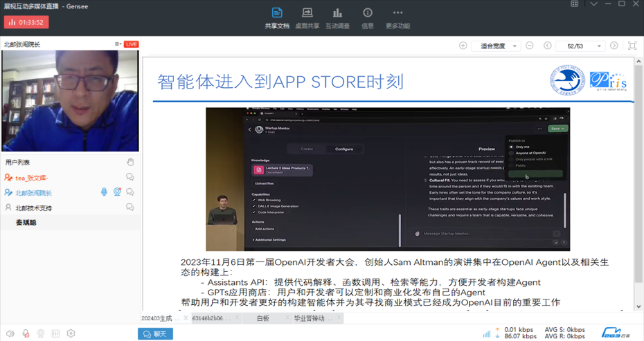Viewport: 644px width, 341px height.
Task: Click the slide title 智能体进入到APP STORE时刻
Action: coord(280,82)
